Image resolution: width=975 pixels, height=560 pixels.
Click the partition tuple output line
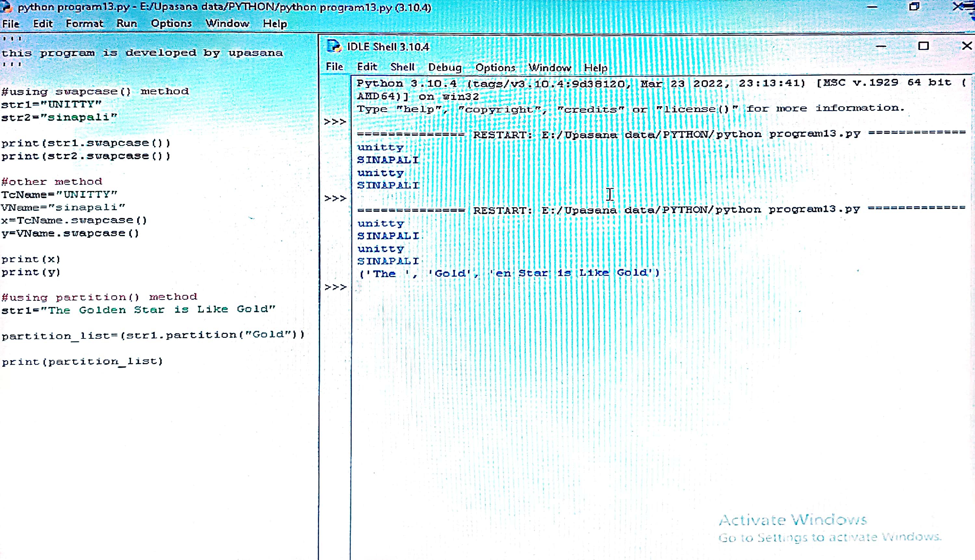(509, 273)
